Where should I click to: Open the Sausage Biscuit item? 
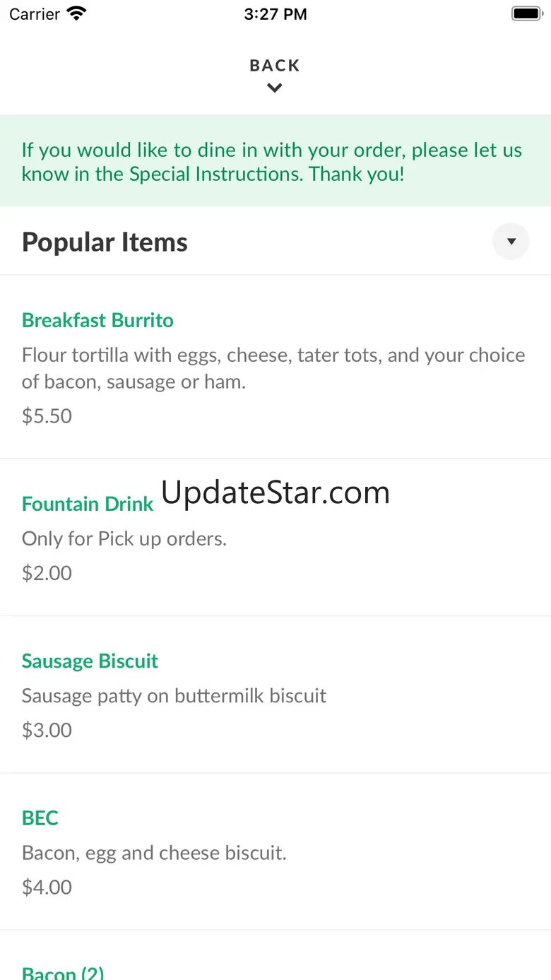click(90, 661)
